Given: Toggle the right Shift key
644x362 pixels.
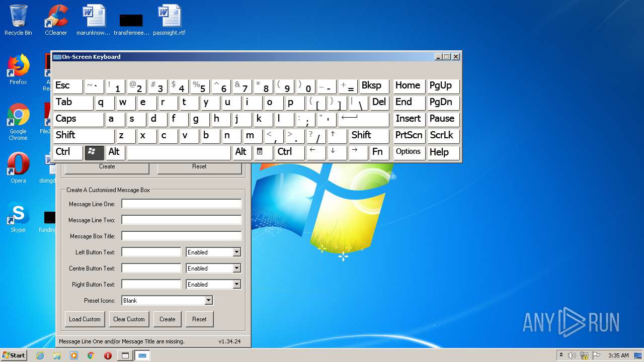Looking at the screenshot, I should click(x=369, y=136).
